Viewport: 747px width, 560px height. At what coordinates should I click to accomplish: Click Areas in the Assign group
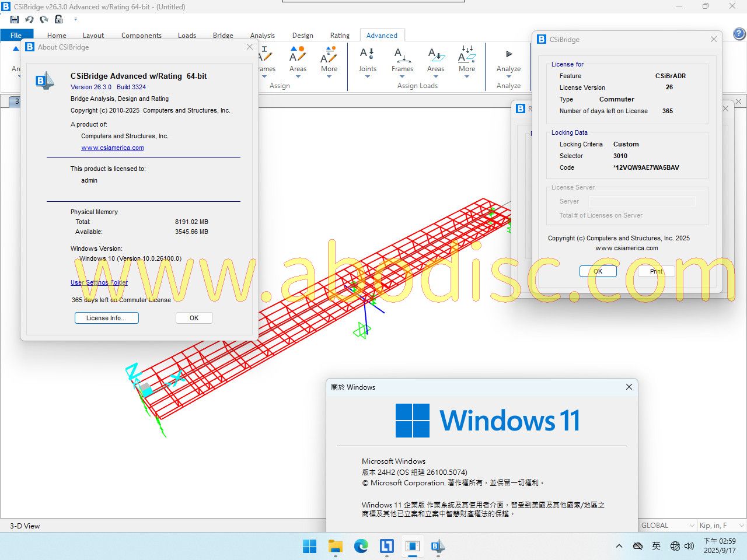pos(298,61)
